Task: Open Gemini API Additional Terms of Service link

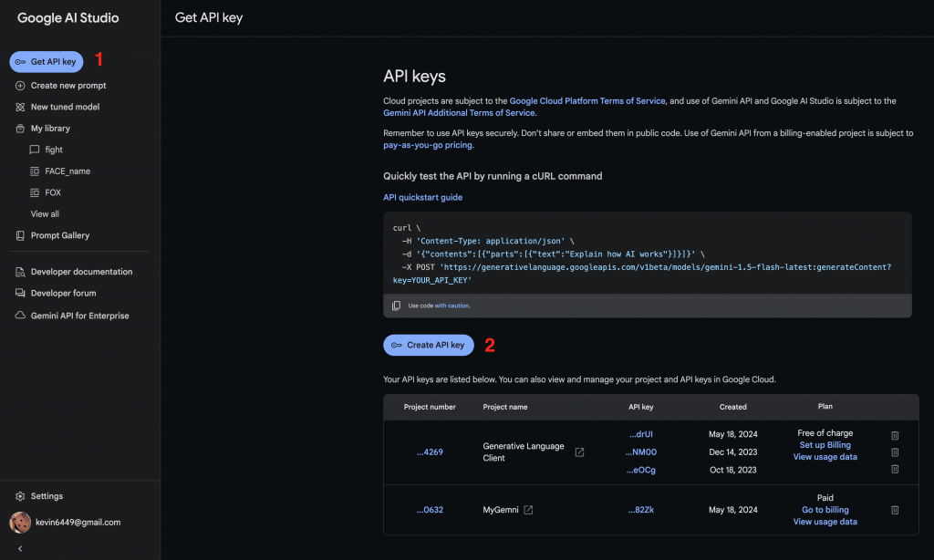Action: point(459,113)
